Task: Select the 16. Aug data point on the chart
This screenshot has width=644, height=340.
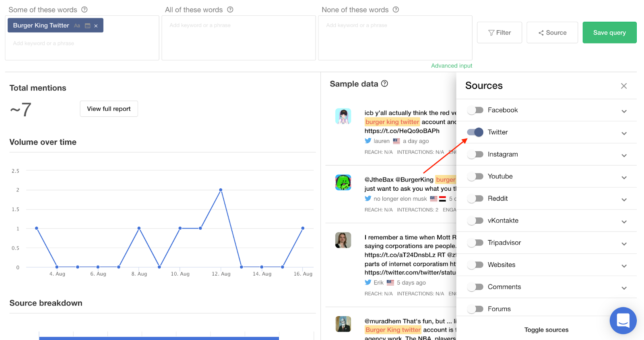Action: point(303,228)
